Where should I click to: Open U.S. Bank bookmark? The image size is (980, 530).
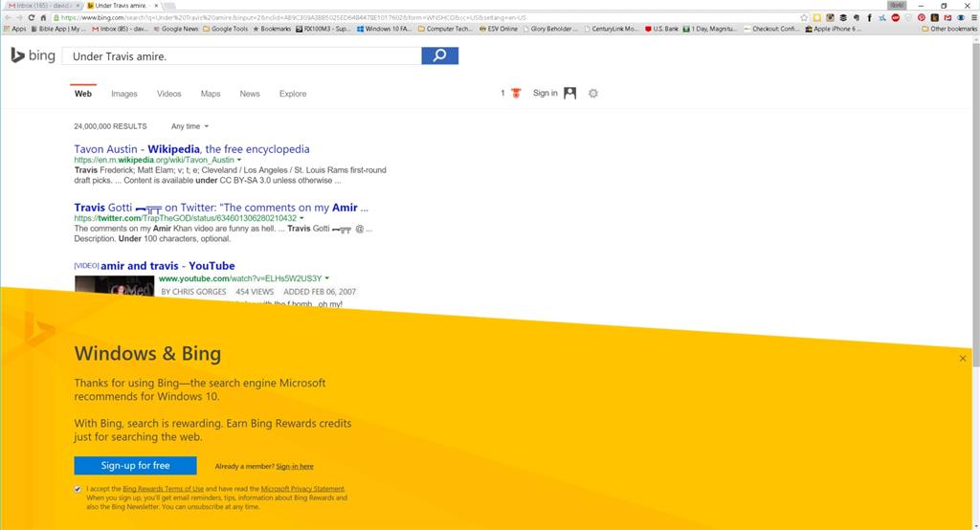pyautogui.click(x=662, y=29)
